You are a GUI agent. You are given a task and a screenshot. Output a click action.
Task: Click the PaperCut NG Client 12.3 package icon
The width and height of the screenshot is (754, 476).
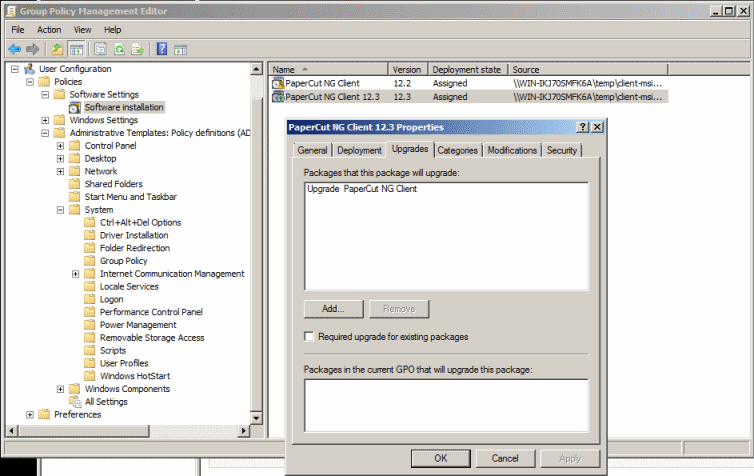click(278, 97)
